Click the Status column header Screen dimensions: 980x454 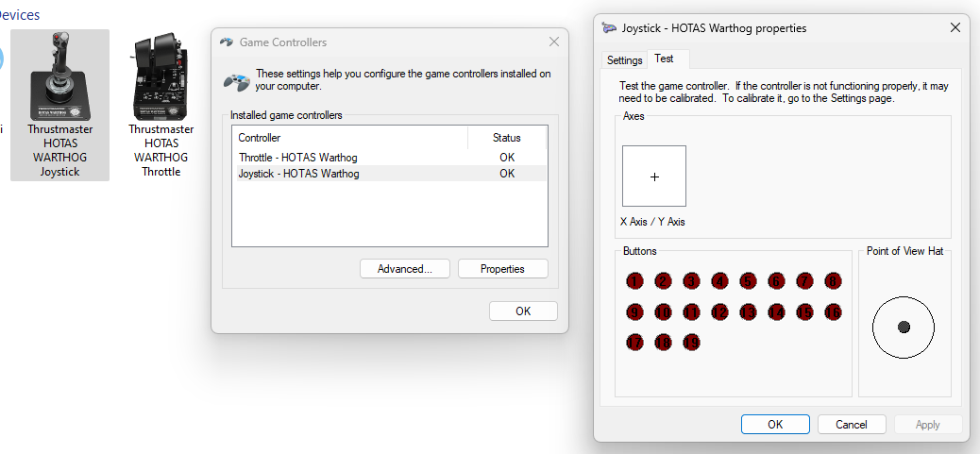pyautogui.click(x=507, y=138)
